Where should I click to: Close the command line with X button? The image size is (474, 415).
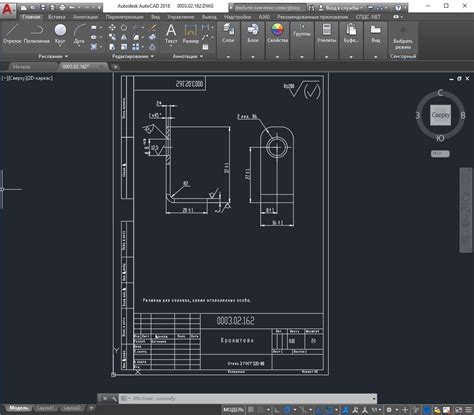tap(105, 398)
